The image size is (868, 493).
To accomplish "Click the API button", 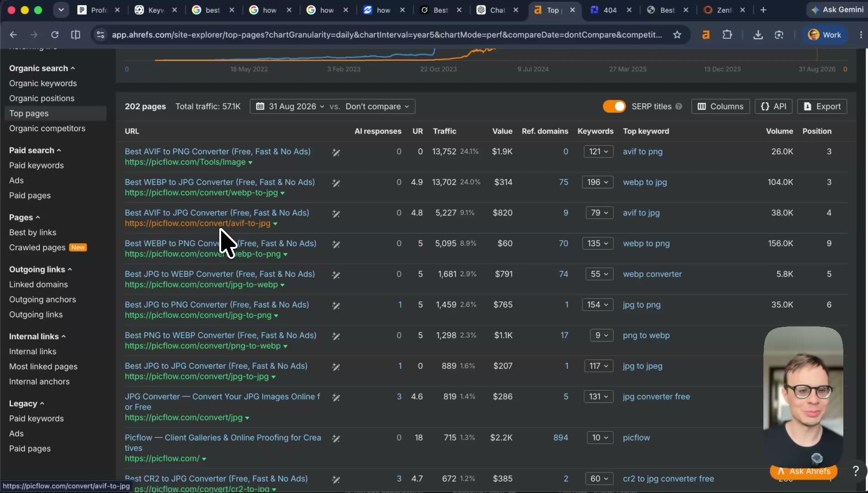I will (x=774, y=106).
